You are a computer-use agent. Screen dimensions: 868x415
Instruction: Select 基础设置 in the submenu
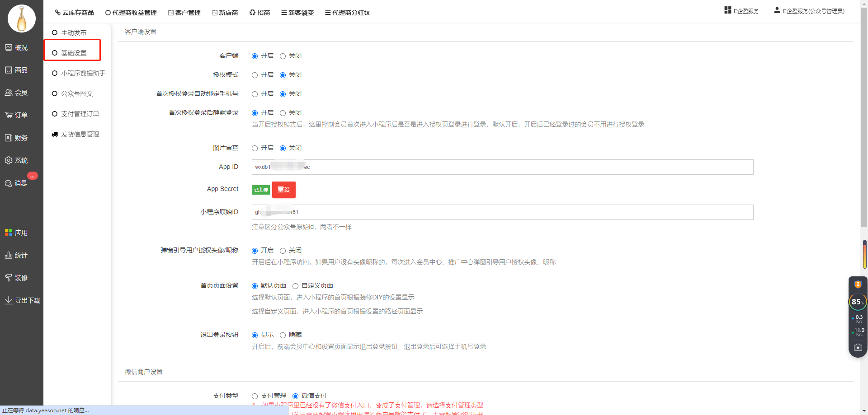tap(73, 53)
